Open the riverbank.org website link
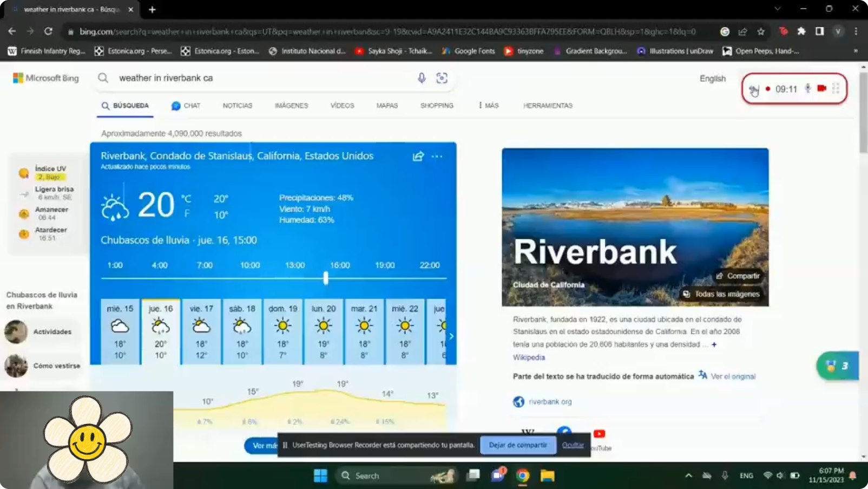Image resolution: width=868 pixels, height=489 pixels. [550, 402]
